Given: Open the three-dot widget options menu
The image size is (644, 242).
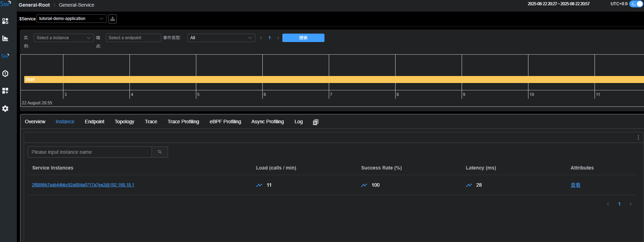Looking at the screenshot, I should 638,138.
